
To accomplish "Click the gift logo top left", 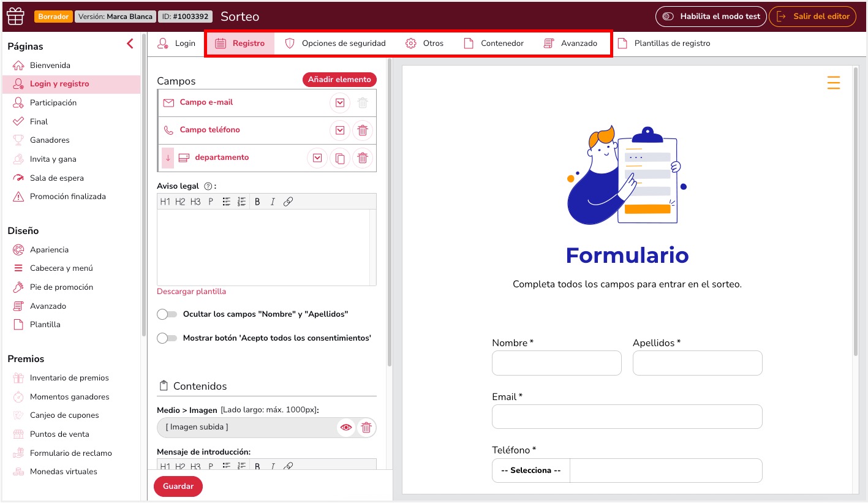I will pyautogui.click(x=15, y=15).
